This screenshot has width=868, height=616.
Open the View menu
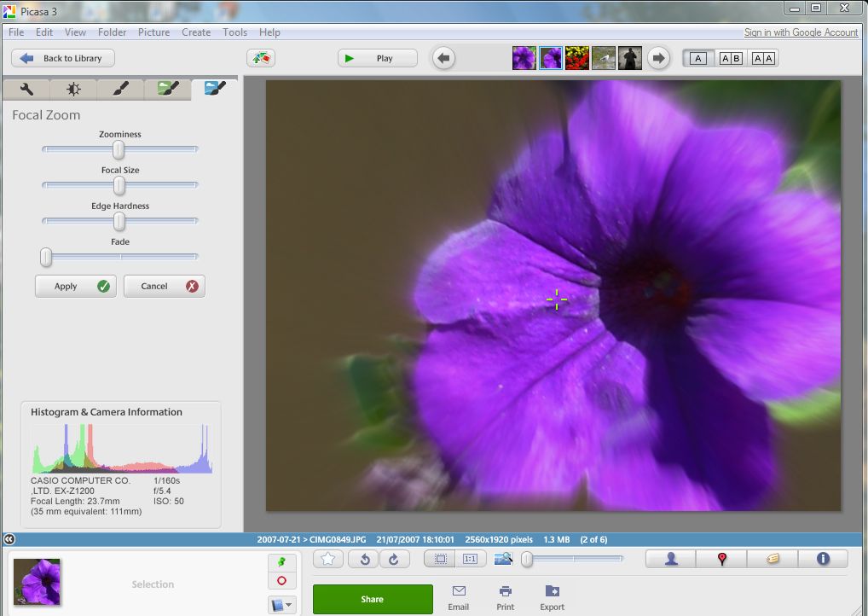[x=75, y=32]
